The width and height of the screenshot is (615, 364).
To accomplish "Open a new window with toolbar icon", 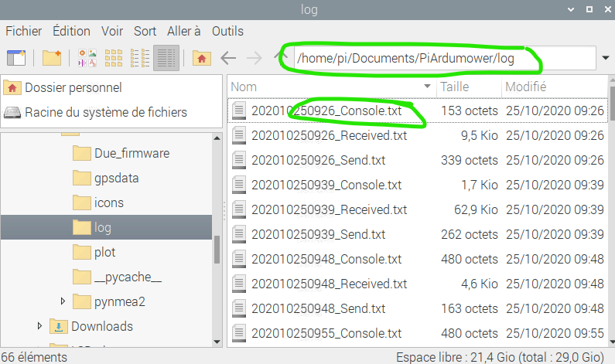I will (x=16, y=58).
